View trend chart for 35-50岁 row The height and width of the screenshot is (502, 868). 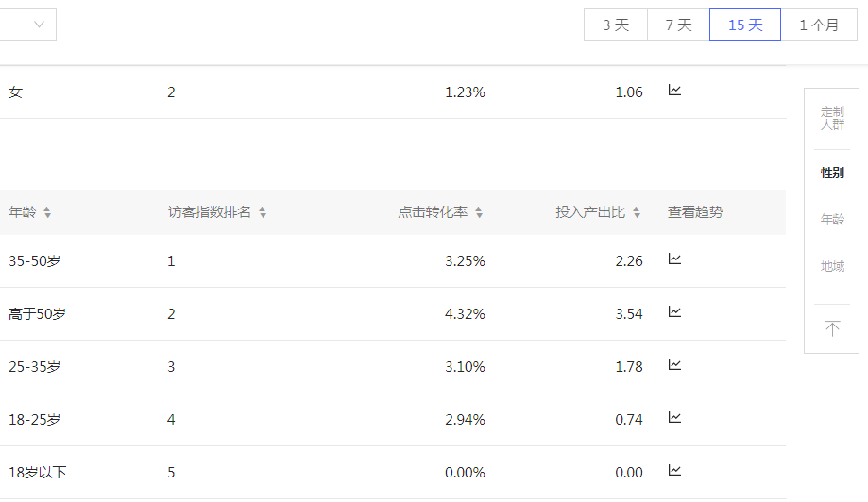[674, 259]
